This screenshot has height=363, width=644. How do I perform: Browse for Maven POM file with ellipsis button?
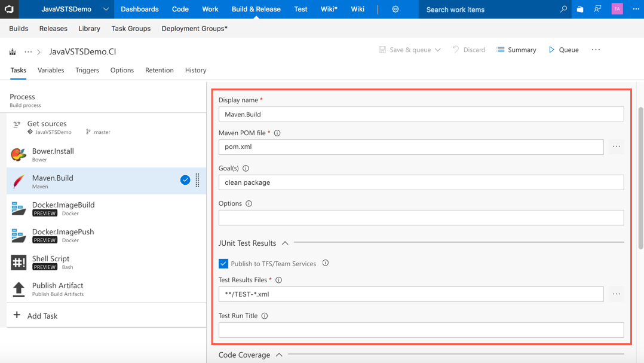point(617,147)
